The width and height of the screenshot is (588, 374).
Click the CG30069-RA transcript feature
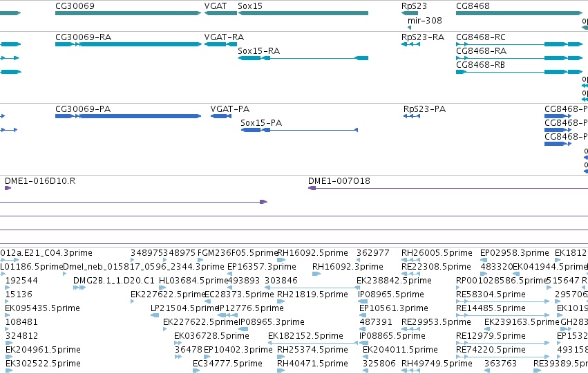click(x=129, y=44)
